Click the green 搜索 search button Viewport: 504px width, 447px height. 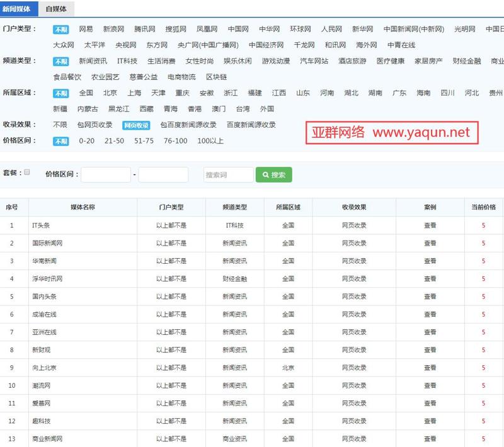point(273,175)
